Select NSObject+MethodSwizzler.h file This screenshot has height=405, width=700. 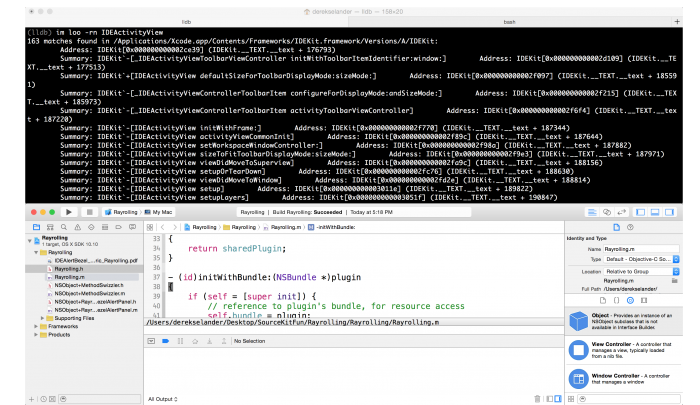click(84, 285)
